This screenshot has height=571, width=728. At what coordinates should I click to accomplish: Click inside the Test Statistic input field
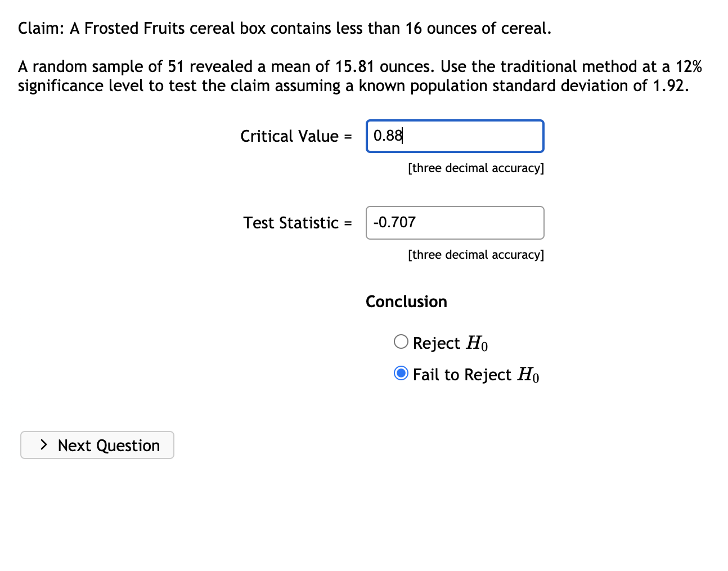click(x=455, y=222)
